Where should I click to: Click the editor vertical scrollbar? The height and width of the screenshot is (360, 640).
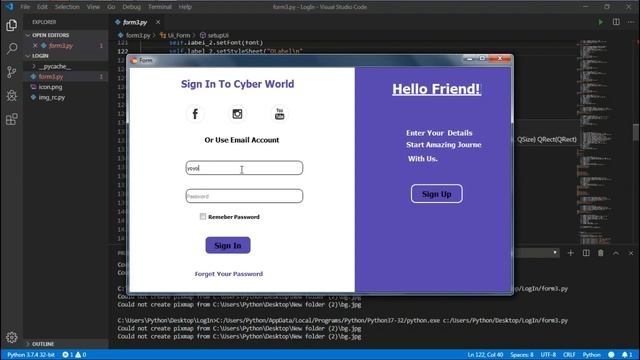tap(636, 133)
